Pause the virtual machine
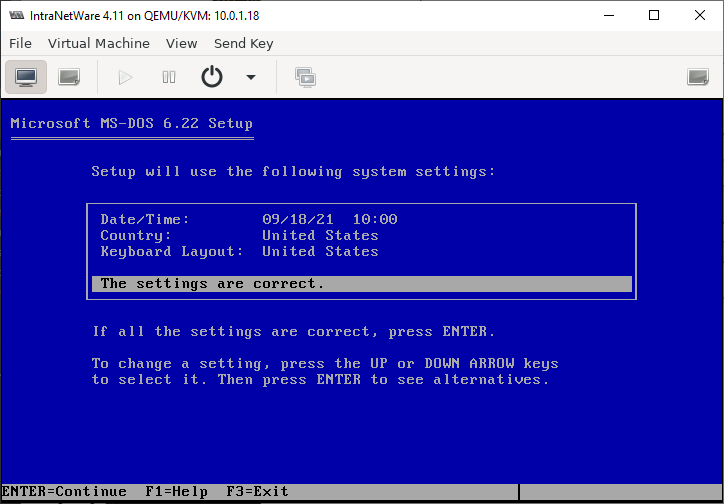 click(x=169, y=77)
